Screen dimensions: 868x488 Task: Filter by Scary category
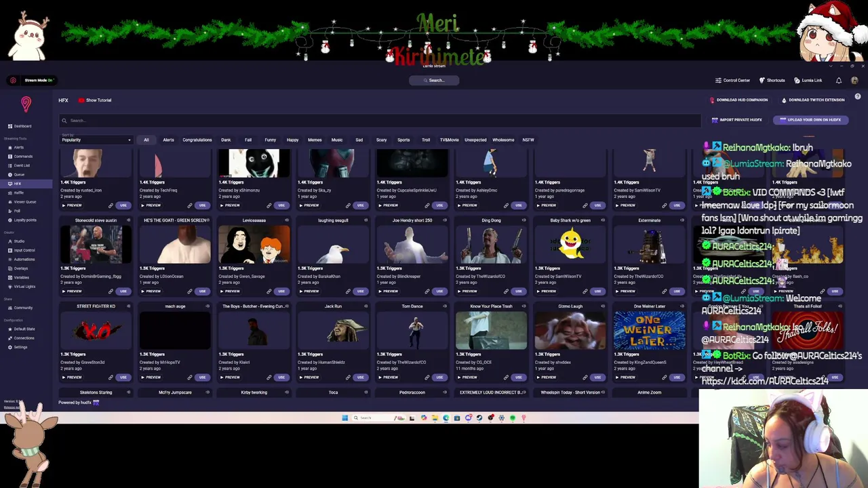coord(381,140)
